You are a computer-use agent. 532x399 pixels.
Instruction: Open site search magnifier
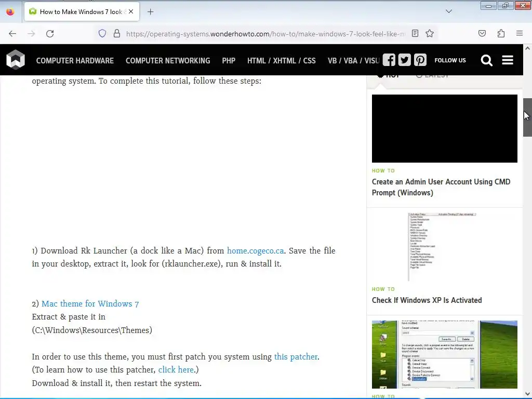point(486,60)
